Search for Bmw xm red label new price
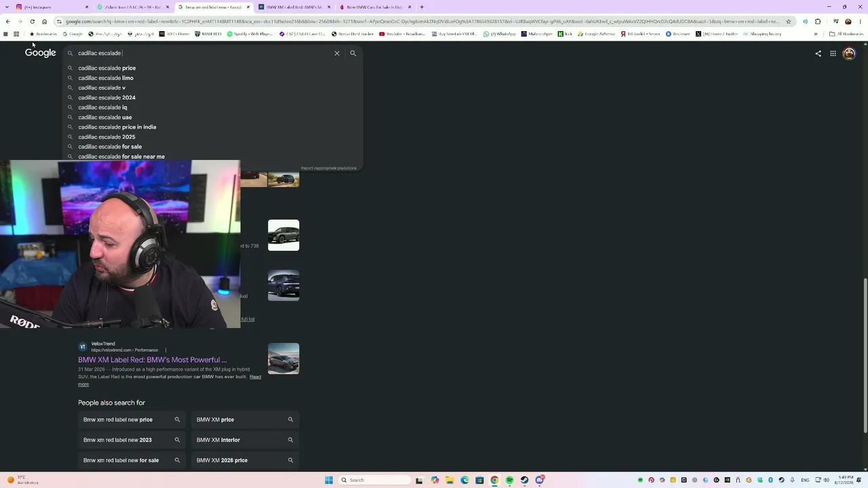The image size is (868, 488). 132,420
